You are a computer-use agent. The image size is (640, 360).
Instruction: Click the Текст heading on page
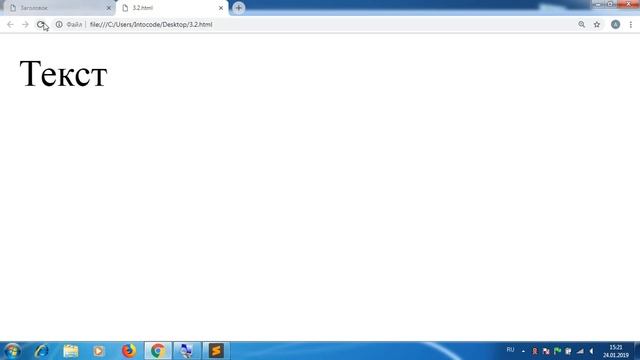point(64,73)
